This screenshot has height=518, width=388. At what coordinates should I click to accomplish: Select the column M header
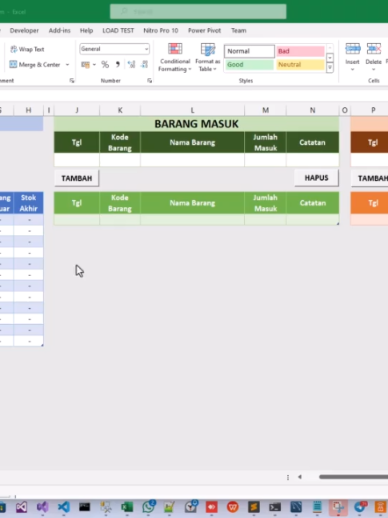[265, 110]
